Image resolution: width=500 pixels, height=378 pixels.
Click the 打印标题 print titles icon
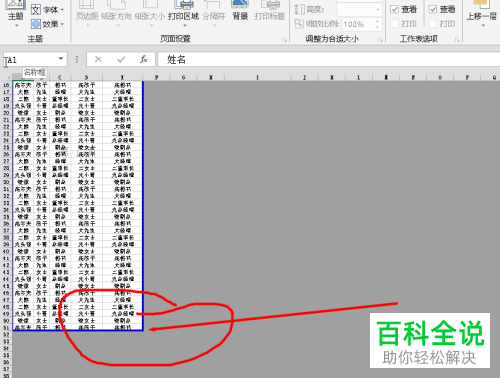coord(270,11)
